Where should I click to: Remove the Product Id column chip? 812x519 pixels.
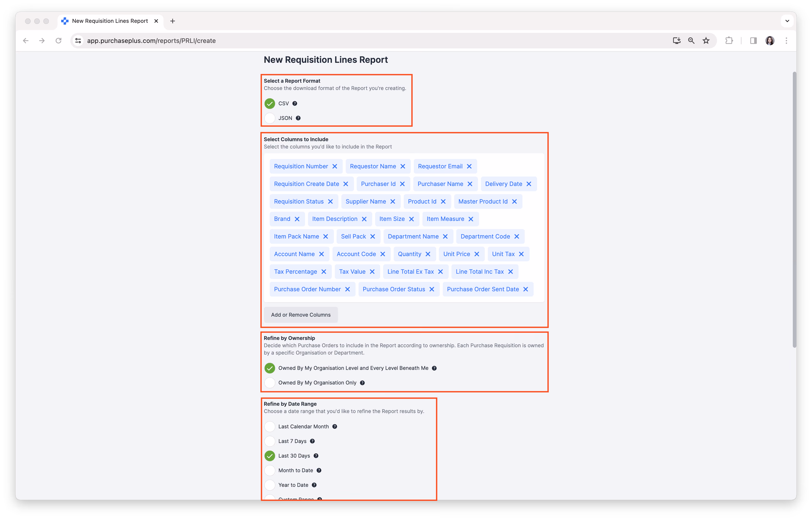pos(443,202)
